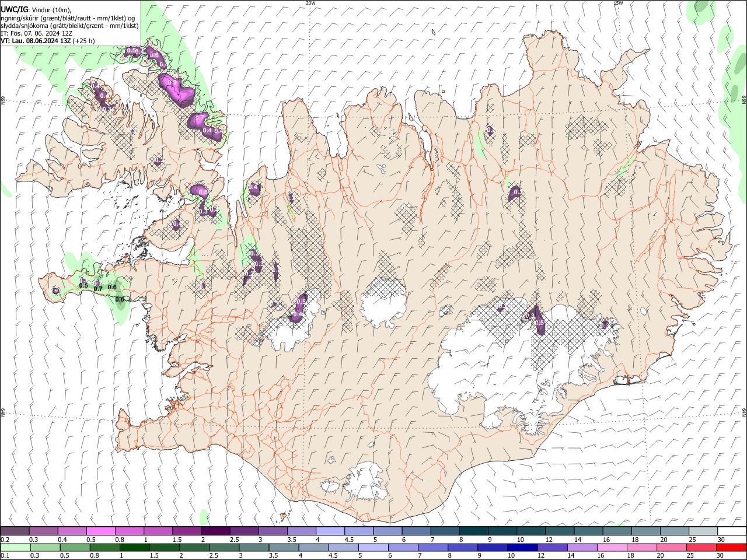747x560 pixels.
Task: Click the white swatch ending the top legend row
Action: point(732,531)
